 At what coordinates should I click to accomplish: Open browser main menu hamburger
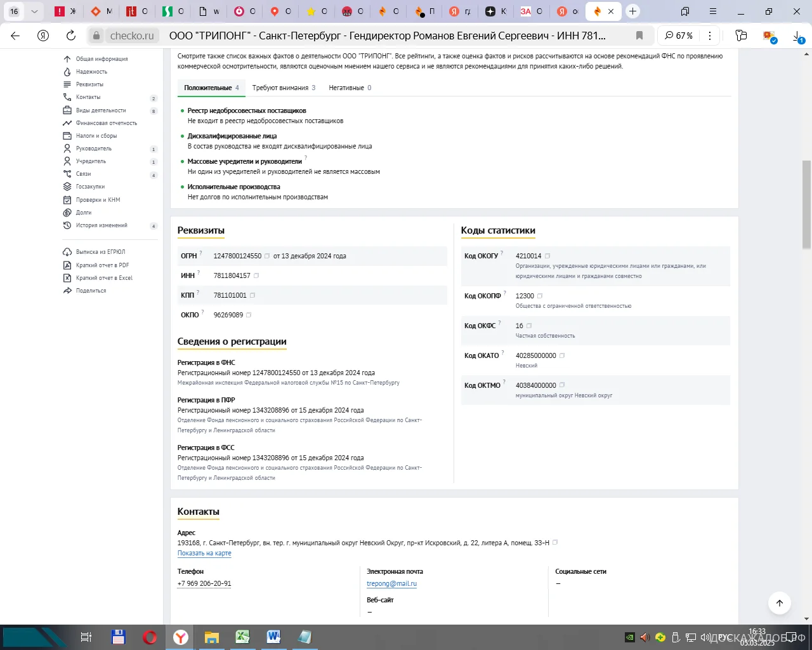coord(713,11)
